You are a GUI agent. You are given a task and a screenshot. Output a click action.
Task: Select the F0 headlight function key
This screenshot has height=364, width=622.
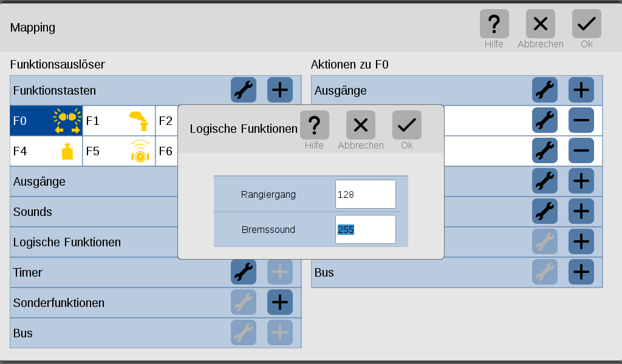point(46,121)
